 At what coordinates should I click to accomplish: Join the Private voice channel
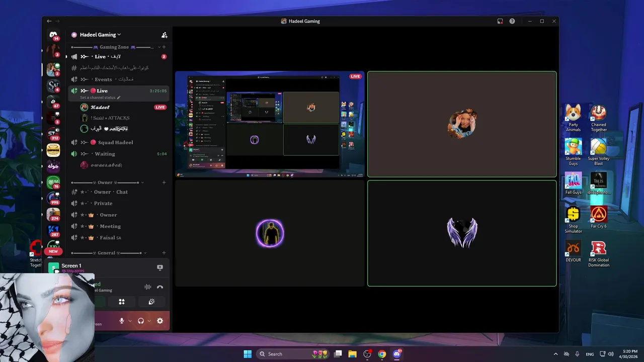118,204
